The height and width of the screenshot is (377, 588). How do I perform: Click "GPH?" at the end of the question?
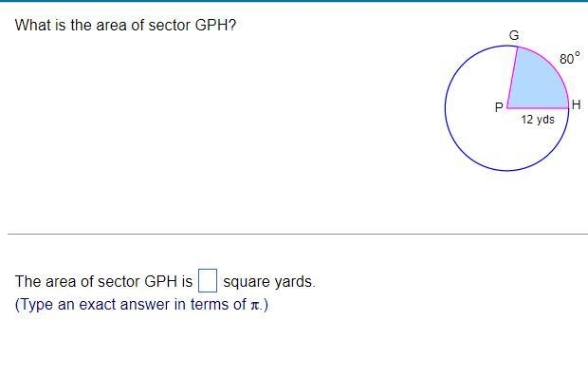click(x=215, y=25)
